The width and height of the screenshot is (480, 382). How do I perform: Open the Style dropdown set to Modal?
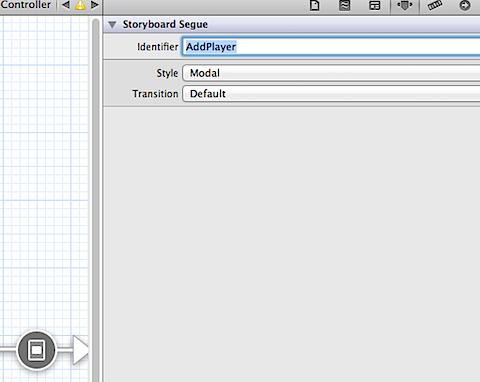pos(331,73)
